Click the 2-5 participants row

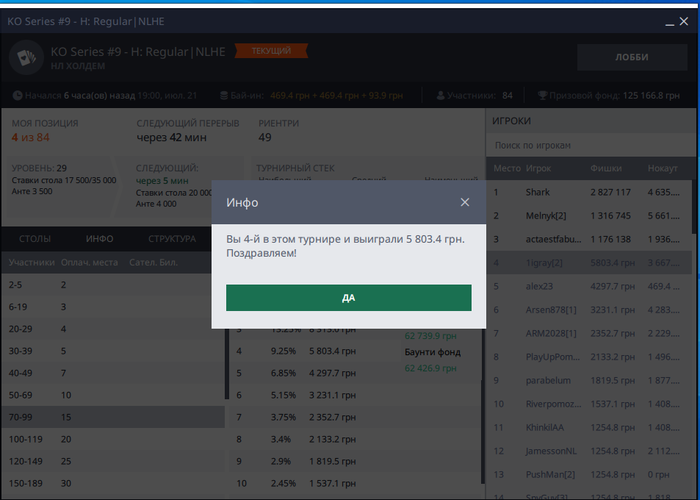click(113, 285)
